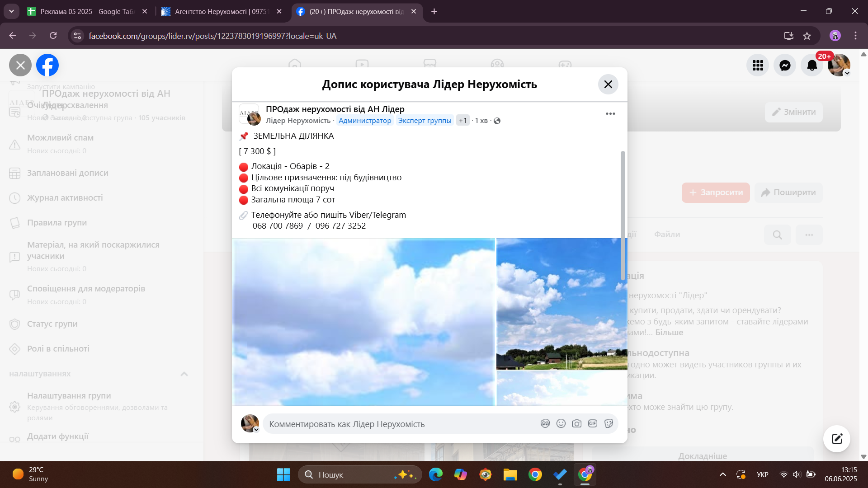Switch to the Реклама 05 2025 Google Sheets tab
This screenshot has width=868, height=488.
(x=86, y=11)
